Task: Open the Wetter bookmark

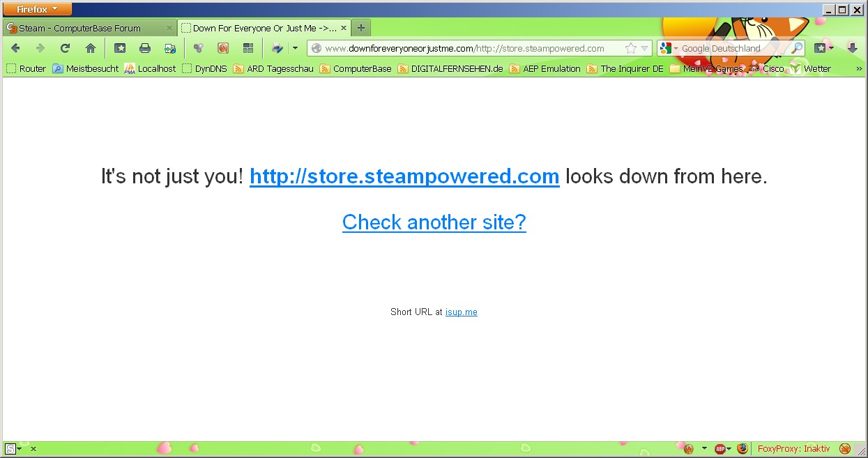Action: [810, 68]
